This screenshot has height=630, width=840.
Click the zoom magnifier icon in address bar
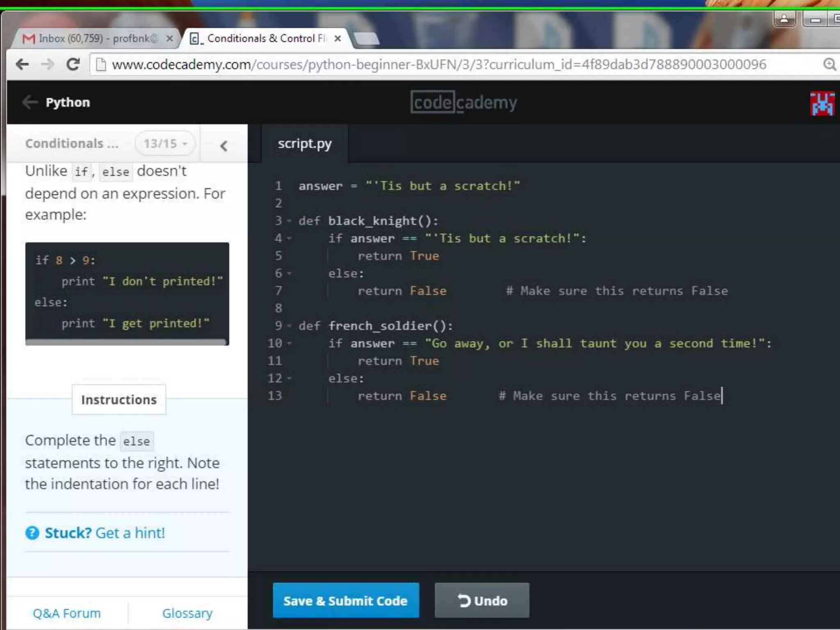pos(829,64)
